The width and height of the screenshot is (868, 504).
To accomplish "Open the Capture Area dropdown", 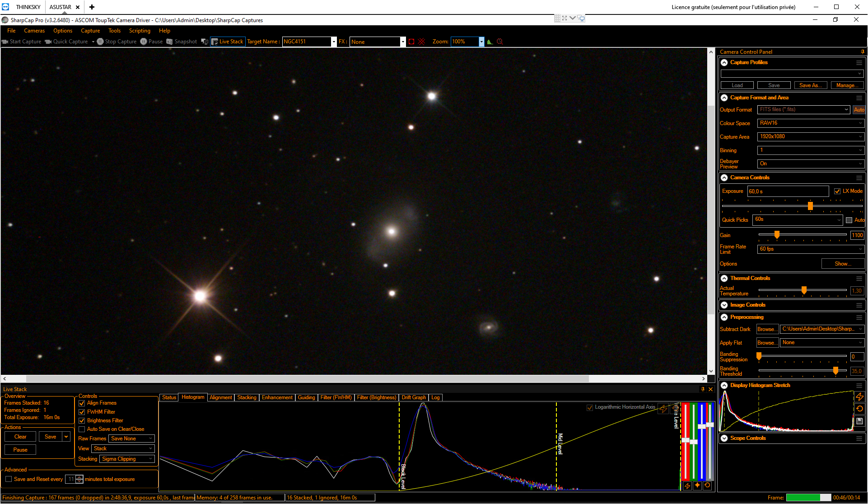I will click(811, 137).
